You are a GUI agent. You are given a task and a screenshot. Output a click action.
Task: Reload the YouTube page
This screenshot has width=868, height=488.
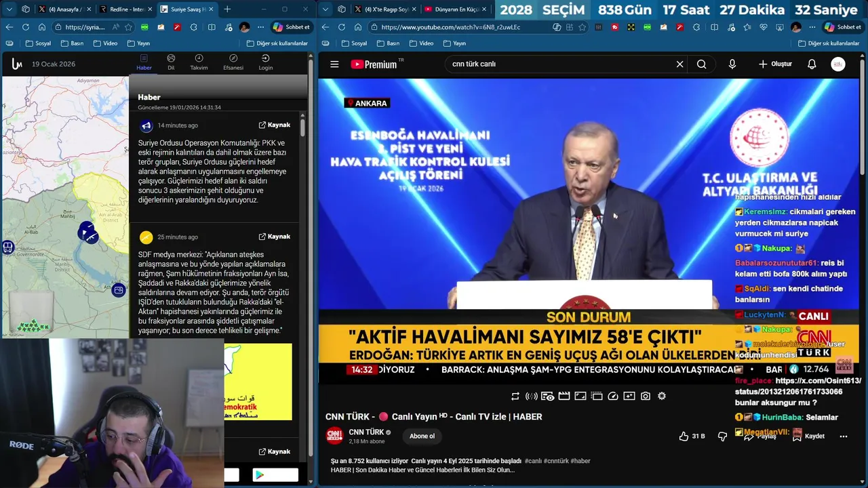click(x=341, y=27)
